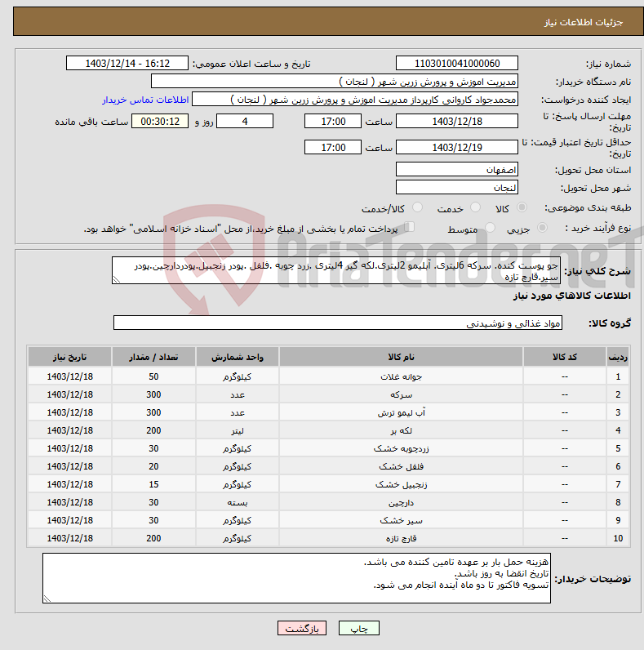This screenshot has height=650, width=644.
Task: Click the remaining days field showing 4
Action: (x=245, y=122)
